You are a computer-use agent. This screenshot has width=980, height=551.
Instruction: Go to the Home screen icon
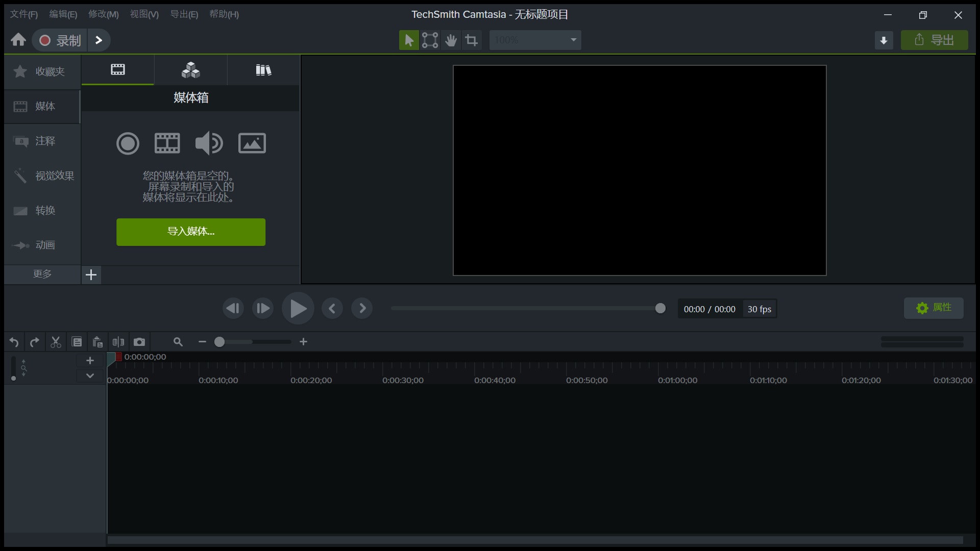pos(18,40)
